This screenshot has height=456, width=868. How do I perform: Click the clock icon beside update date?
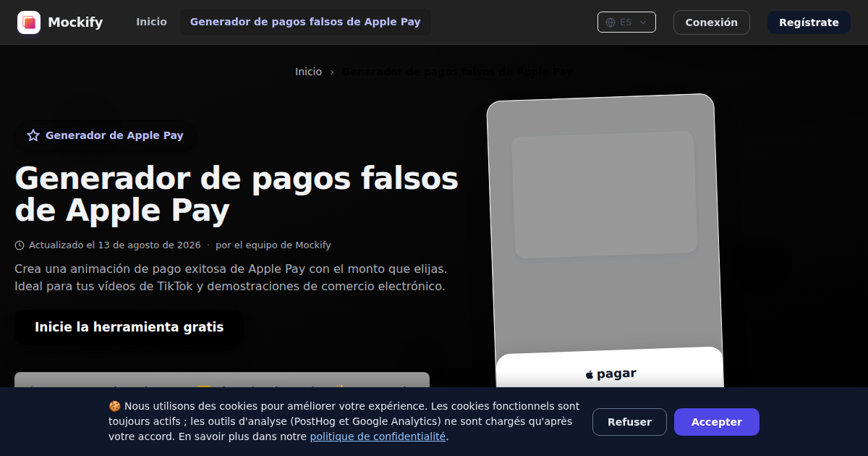[x=20, y=245]
